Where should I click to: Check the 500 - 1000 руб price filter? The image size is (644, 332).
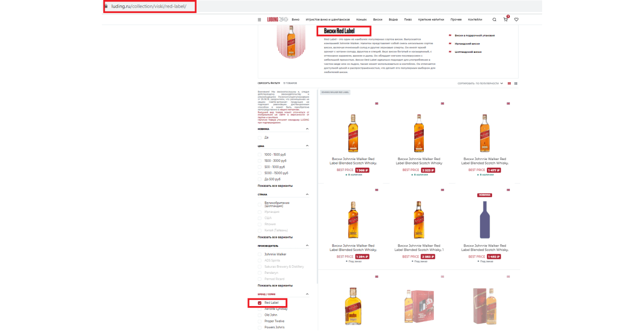point(260,167)
